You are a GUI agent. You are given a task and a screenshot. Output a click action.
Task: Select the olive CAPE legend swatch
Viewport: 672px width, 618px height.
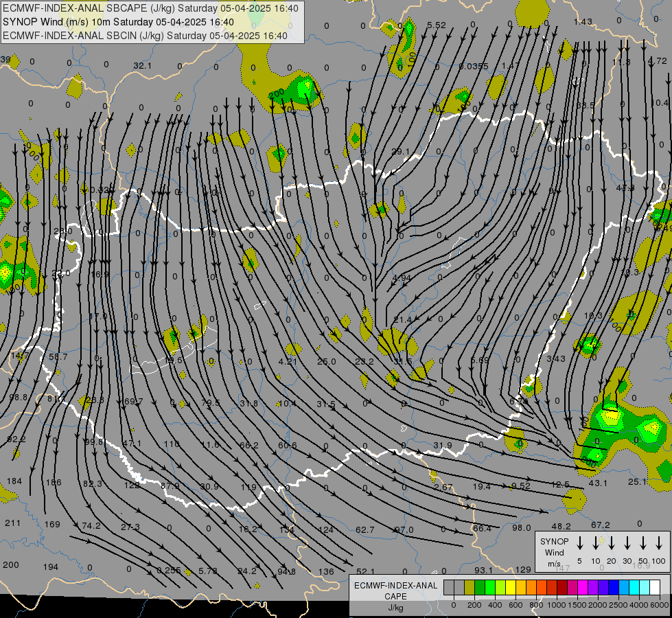pyautogui.click(x=470, y=587)
